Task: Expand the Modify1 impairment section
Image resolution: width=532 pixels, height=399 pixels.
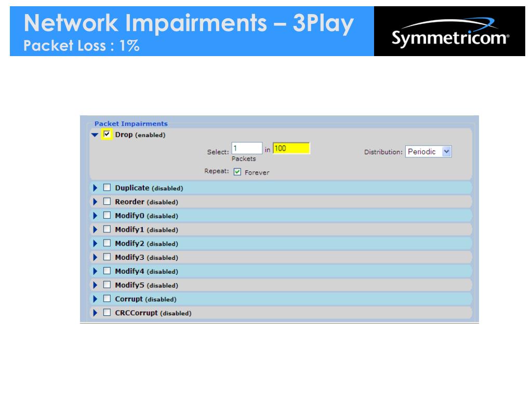Action: pyautogui.click(x=95, y=229)
